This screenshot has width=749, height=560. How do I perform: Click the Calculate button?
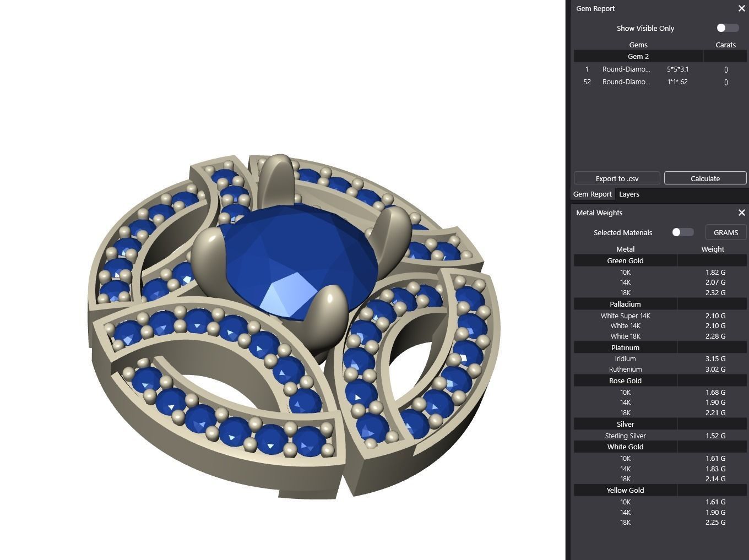coord(705,178)
